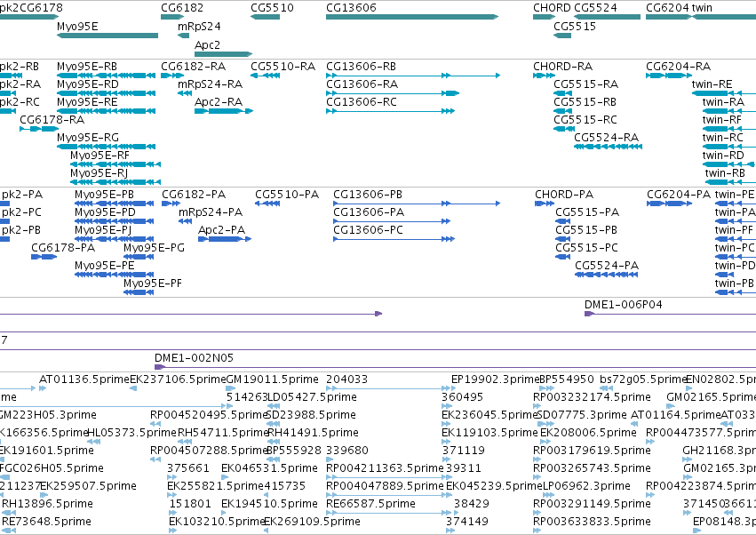Image resolution: width=756 pixels, height=535 pixels.
Task: Open the Myo95E-RG transcript label
Action: [88, 138]
